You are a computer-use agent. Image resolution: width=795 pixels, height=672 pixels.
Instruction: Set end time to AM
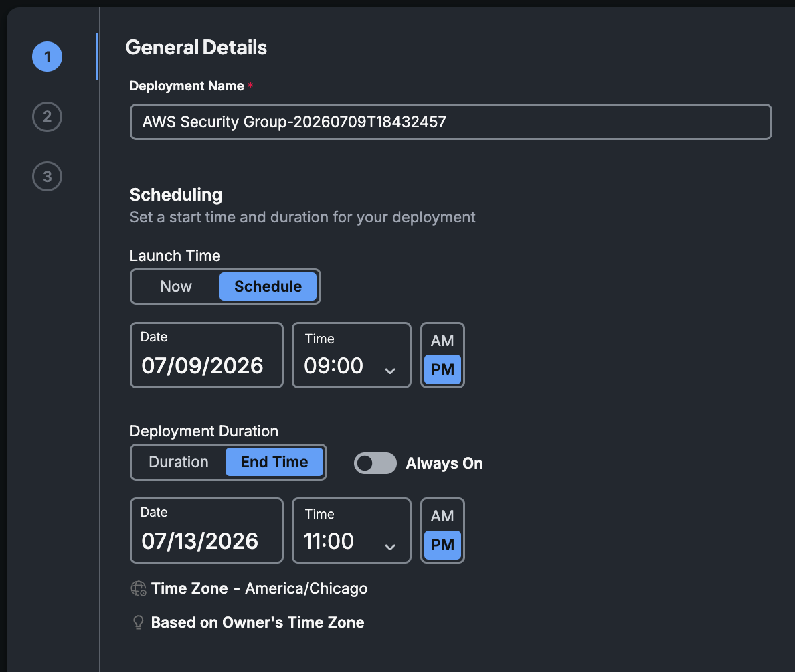point(442,516)
